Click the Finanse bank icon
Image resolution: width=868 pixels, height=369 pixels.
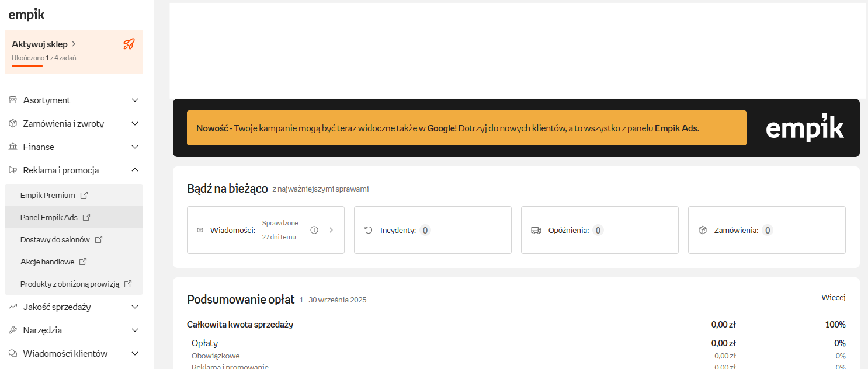click(x=13, y=147)
